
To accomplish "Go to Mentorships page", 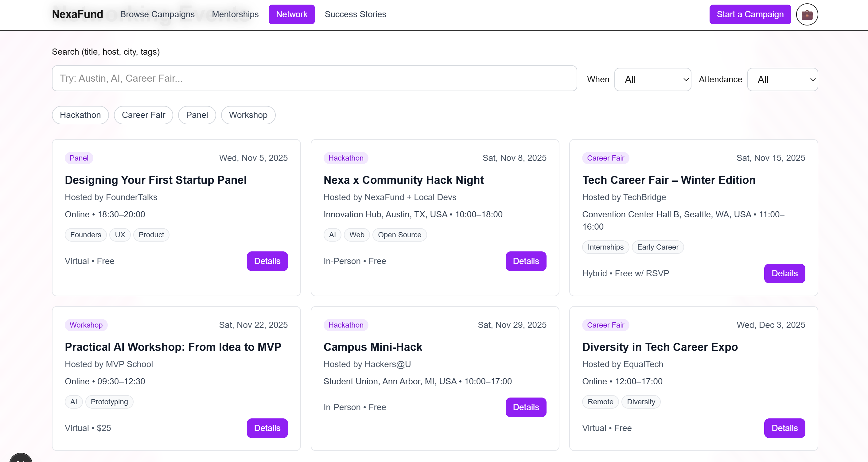I will pos(235,14).
